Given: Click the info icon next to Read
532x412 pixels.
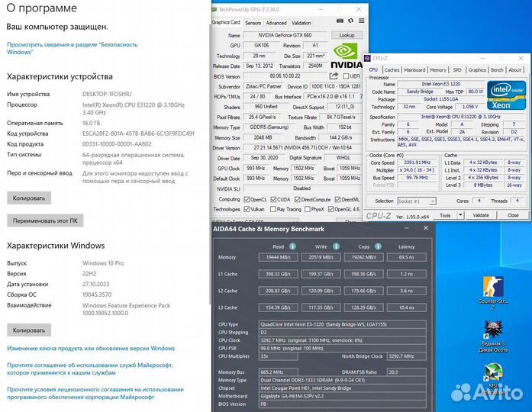Looking at the screenshot, I should tap(292, 246).
